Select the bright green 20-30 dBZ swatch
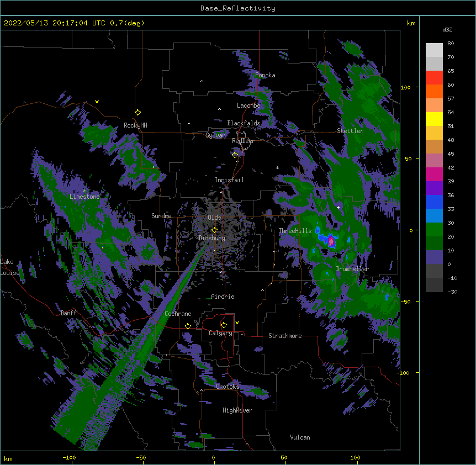 (x=434, y=230)
